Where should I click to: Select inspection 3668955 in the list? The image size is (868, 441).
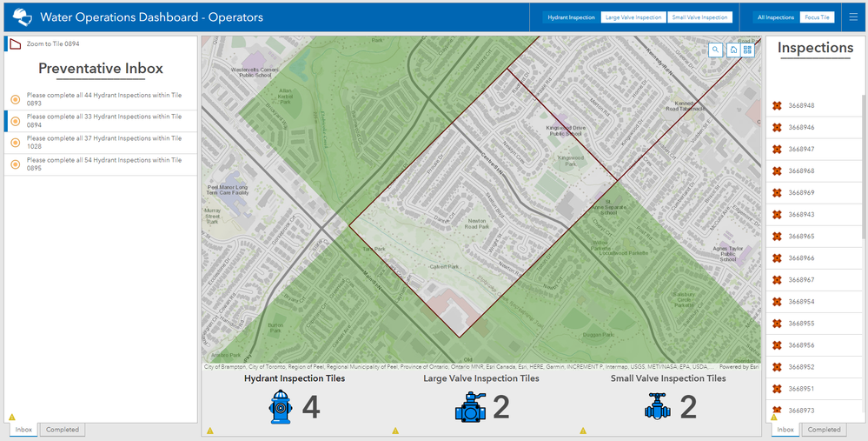[814, 324]
